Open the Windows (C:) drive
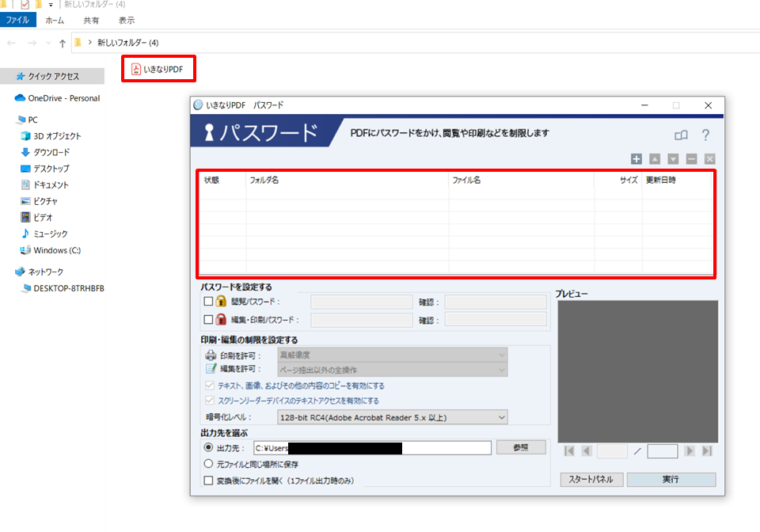Screen dimensions: 760x532 (x=51, y=250)
